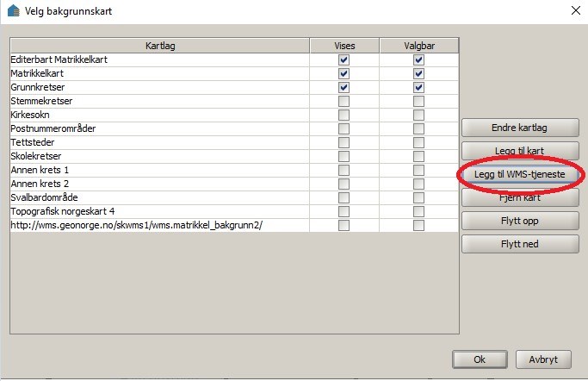Click the Valgbar column header
The height and width of the screenshot is (381, 588).
pos(418,46)
